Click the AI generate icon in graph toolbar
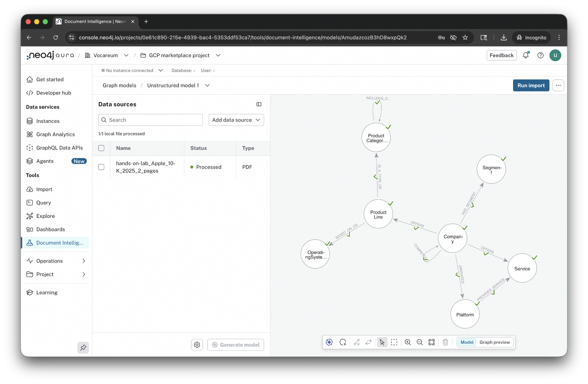Image resolution: width=588 pixels, height=384 pixels. pos(329,342)
